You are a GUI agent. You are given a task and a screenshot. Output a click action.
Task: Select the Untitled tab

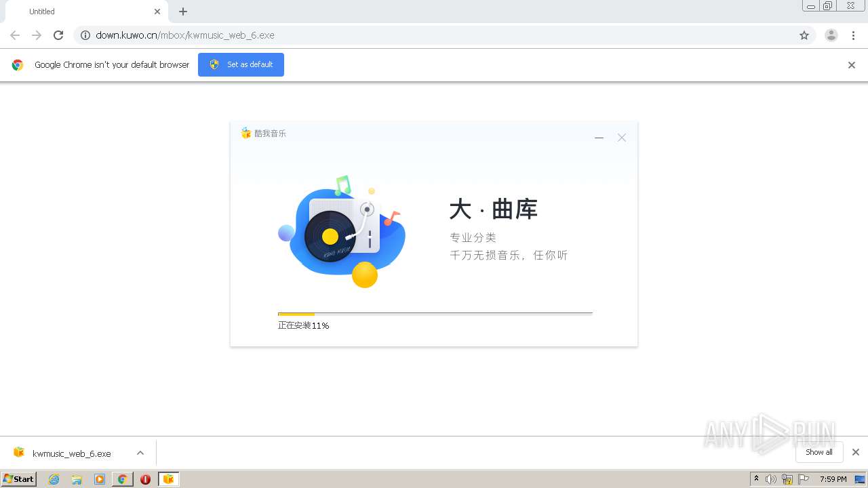click(x=87, y=12)
